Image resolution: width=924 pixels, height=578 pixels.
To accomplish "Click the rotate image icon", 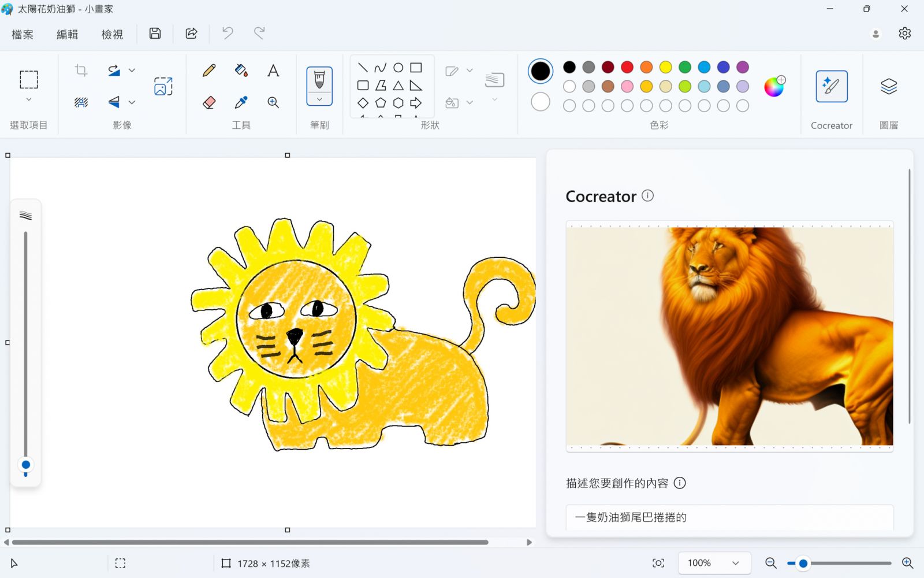I will click(114, 71).
